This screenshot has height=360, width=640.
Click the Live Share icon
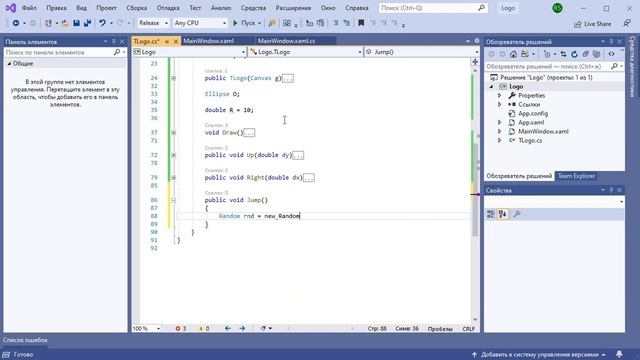[x=578, y=24]
